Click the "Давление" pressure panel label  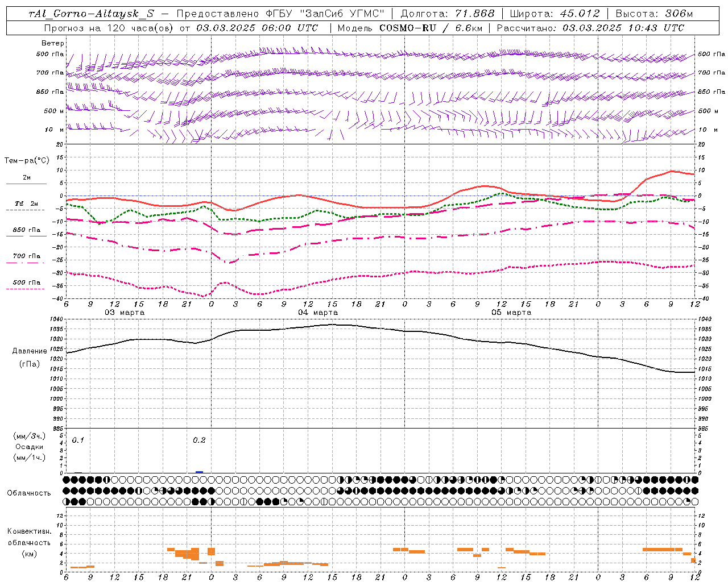30,351
